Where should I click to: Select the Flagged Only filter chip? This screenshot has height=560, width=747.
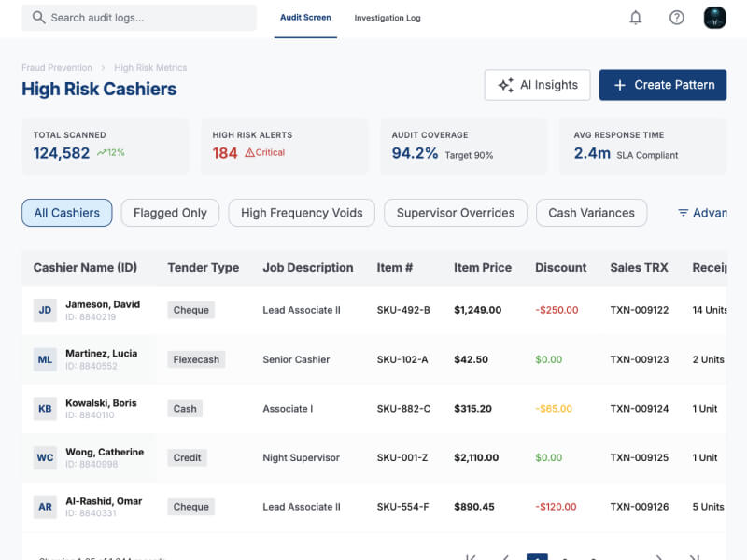coord(170,213)
